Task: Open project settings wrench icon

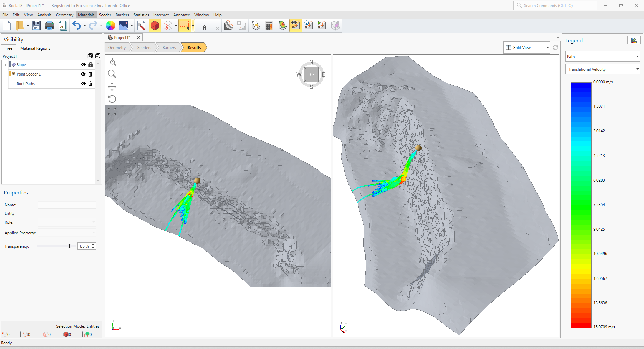Action: tap(141, 26)
